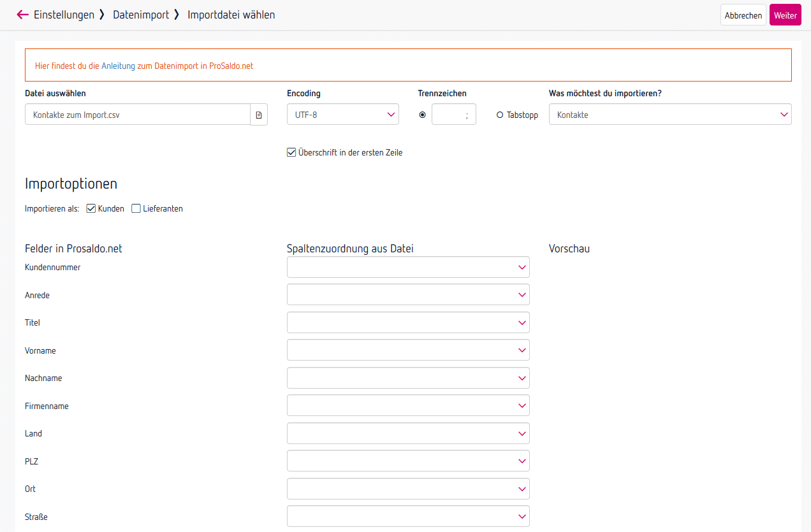
Task: Open the Einstellungen breadcrumb
Action: click(x=64, y=15)
